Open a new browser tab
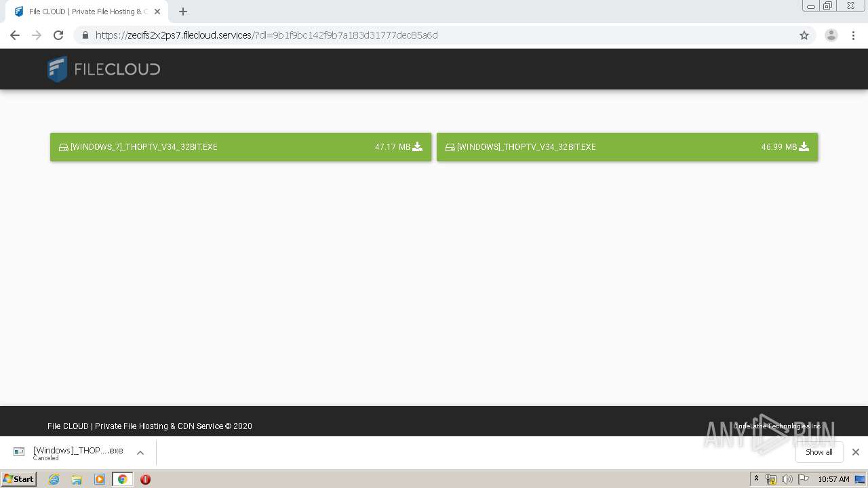Screen dimensions: 868x488 tap(183, 12)
